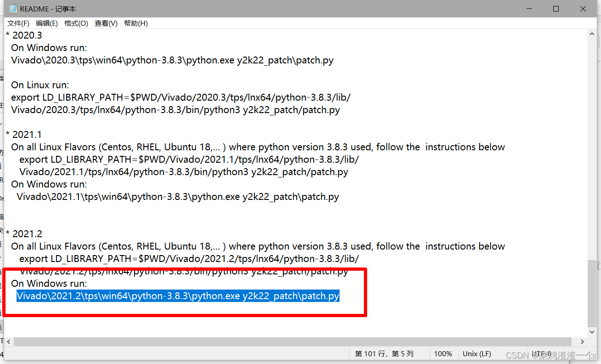Click the '第 101 行，第 5 列' status bar entry

pyautogui.click(x=385, y=354)
